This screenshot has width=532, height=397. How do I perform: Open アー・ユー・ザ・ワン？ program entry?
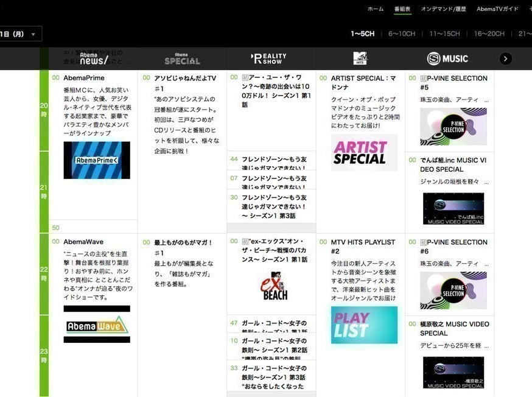[276, 91]
